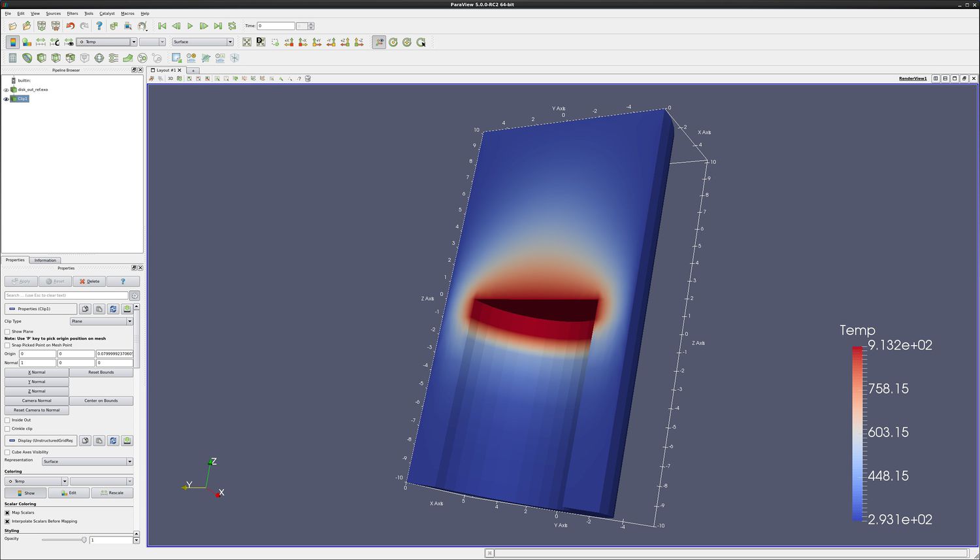Image resolution: width=980 pixels, height=560 pixels.
Task: Check the Inside Out option
Action: (x=7, y=420)
